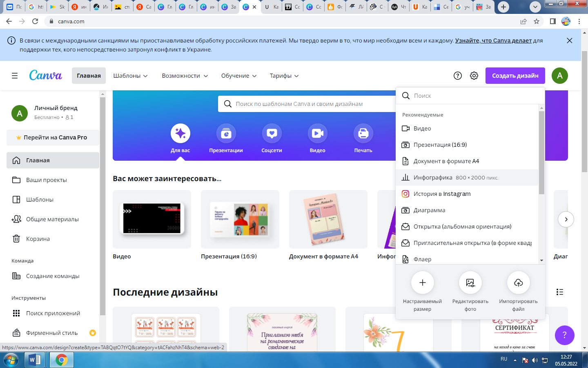Image resolution: width=588 pixels, height=368 pixels.
Task: Expand the 'Шаблоны' header dropdown
Action: [131, 76]
